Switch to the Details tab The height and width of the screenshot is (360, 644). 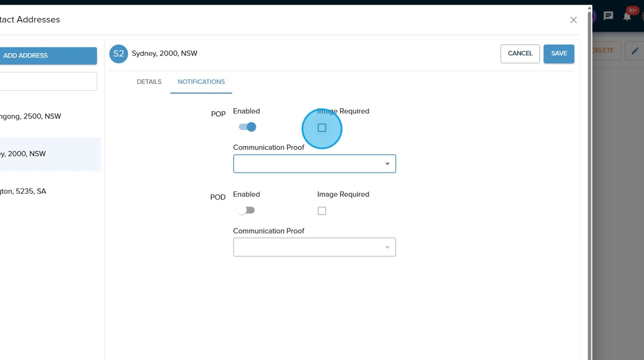pyautogui.click(x=149, y=82)
